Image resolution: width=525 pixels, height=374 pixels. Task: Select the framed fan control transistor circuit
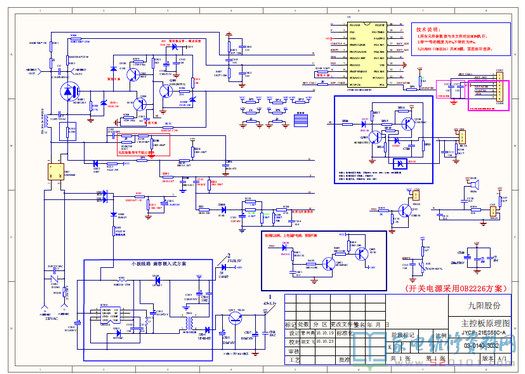323,260
